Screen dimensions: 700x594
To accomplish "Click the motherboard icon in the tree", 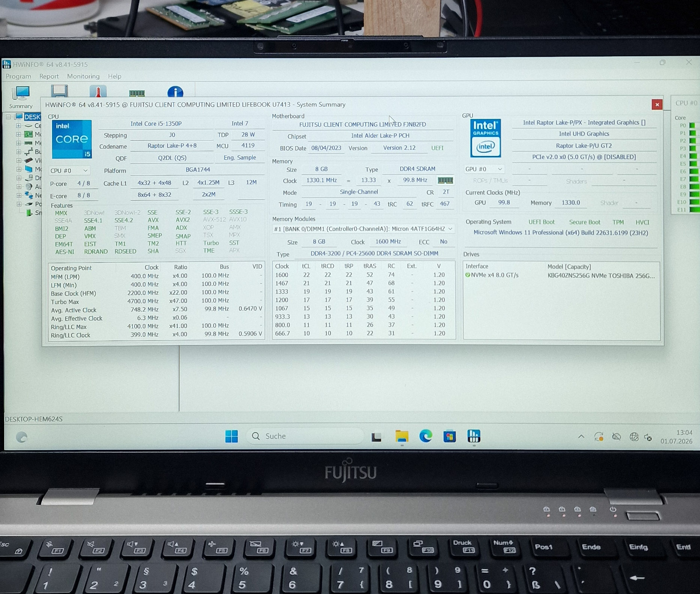I will pos(28,134).
